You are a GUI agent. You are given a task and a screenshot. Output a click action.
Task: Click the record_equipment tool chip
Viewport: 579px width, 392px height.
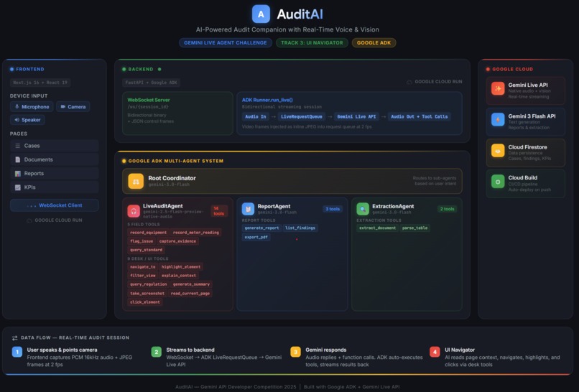click(x=148, y=233)
